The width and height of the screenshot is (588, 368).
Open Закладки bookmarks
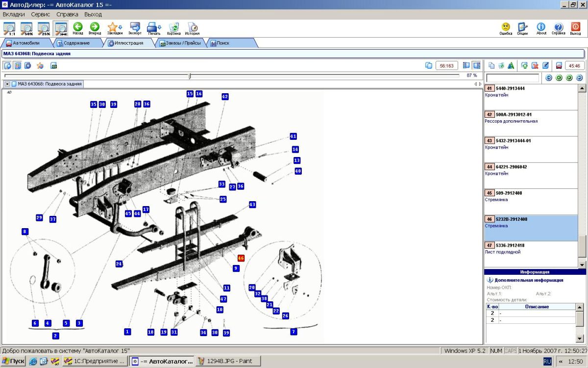(114, 28)
